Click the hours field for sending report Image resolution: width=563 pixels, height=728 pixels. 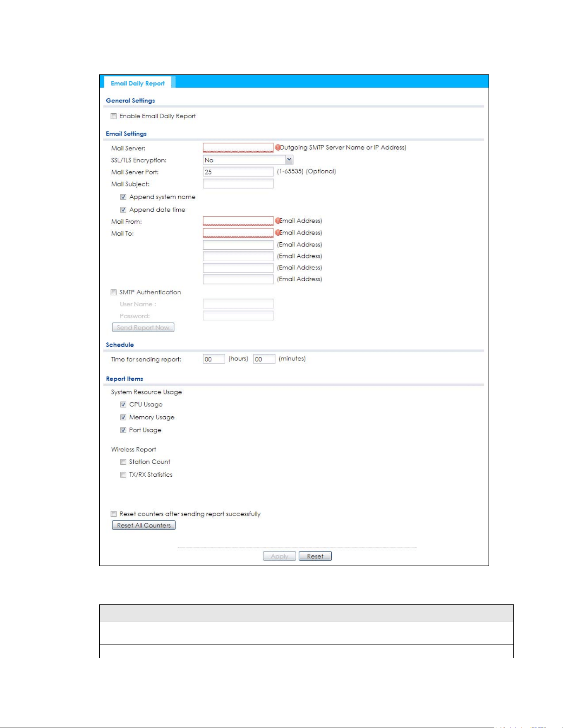(x=214, y=359)
